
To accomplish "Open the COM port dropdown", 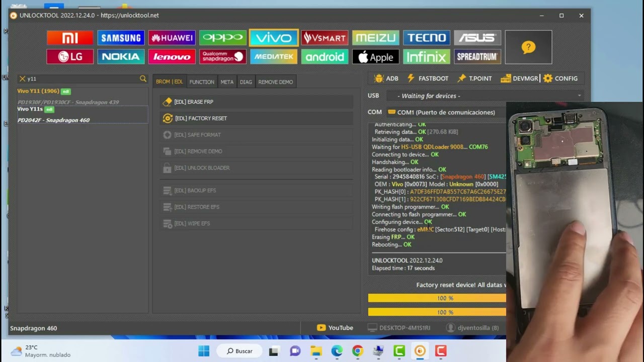I will pyautogui.click(x=446, y=112).
